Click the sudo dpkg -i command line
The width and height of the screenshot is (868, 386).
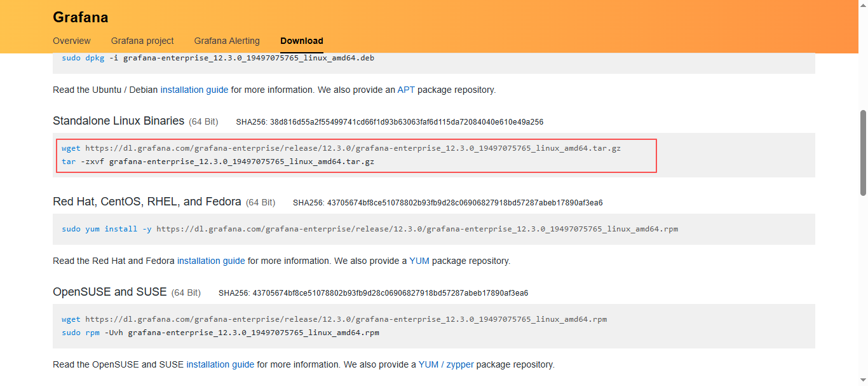218,58
